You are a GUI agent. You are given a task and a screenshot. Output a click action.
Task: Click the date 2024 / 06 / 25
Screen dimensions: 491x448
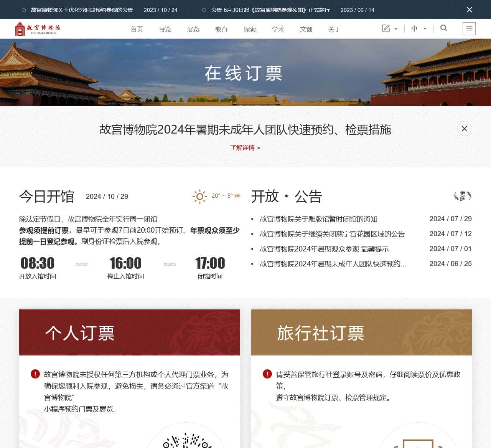(450, 264)
